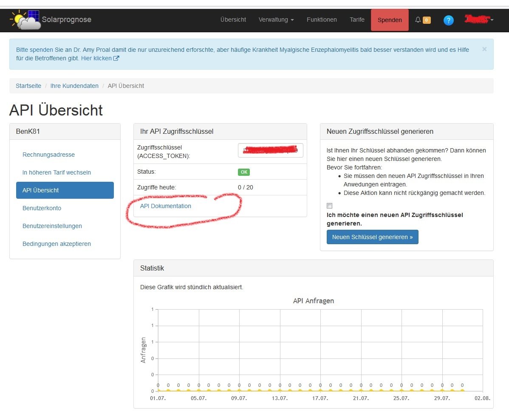509x420 pixels.
Task: Open the notification bell icon
Action: pos(418,20)
